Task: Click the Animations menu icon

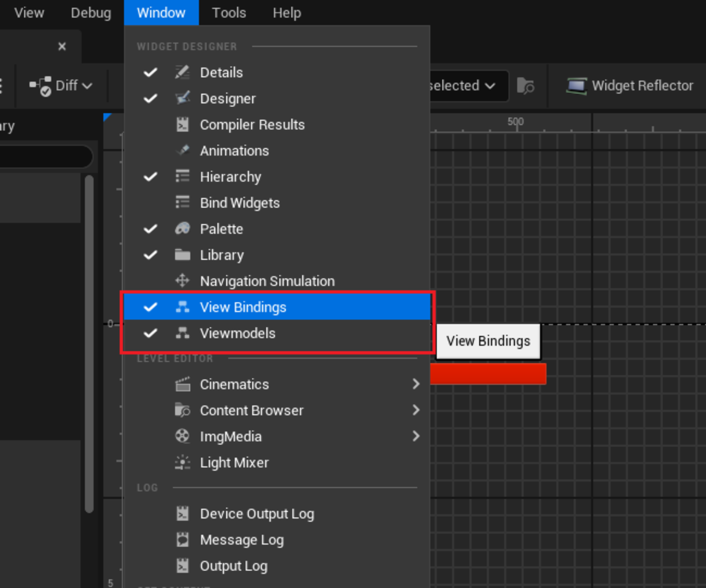Action: [183, 151]
